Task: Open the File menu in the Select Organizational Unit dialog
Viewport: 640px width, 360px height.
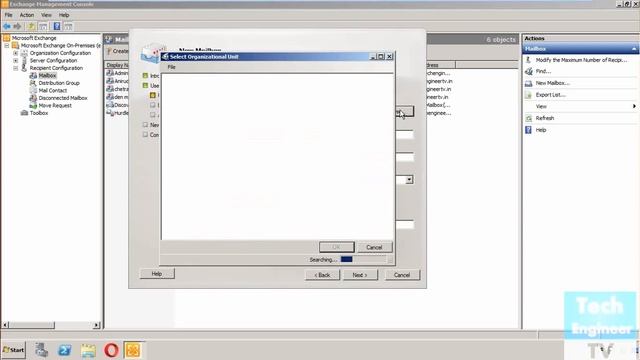Action: (x=171, y=67)
